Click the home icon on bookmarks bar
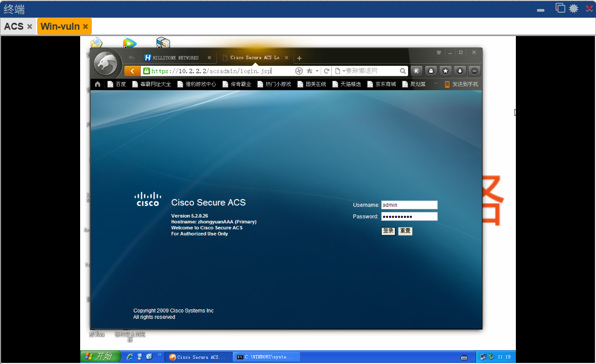The height and width of the screenshot is (364, 596). point(98,84)
